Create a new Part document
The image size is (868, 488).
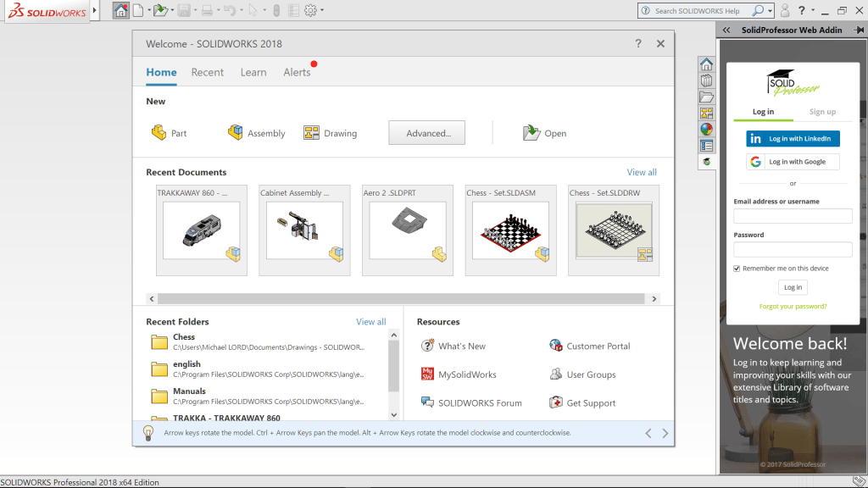[x=169, y=133]
